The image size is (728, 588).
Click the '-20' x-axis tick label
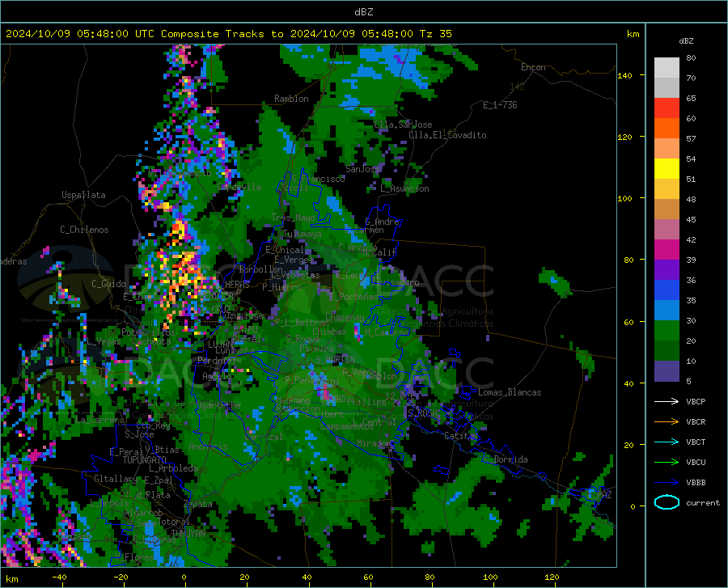[x=121, y=577]
